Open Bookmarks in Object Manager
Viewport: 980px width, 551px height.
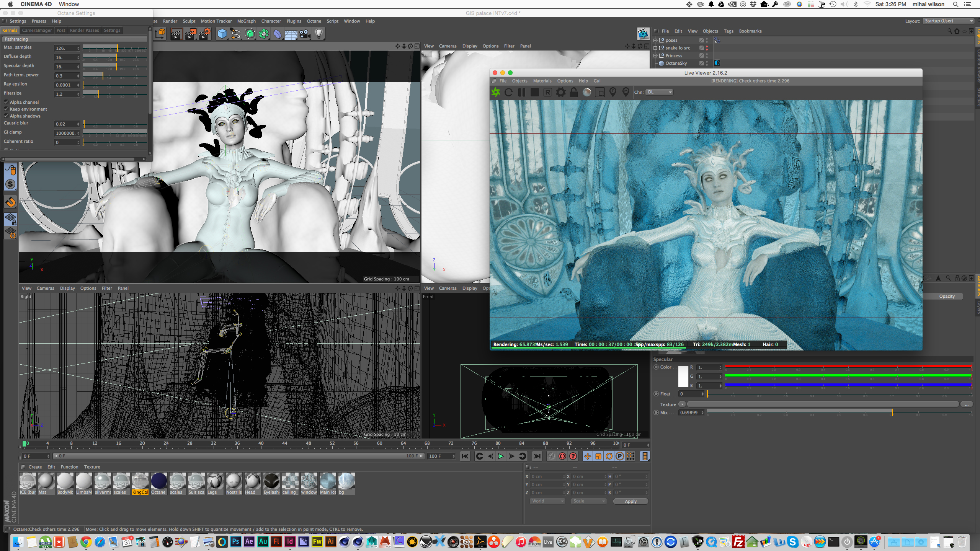tap(750, 31)
